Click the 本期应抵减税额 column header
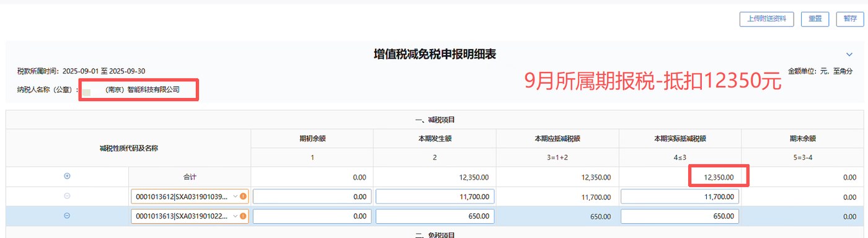This screenshot has width=868, height=238. (x=557, y=138)
